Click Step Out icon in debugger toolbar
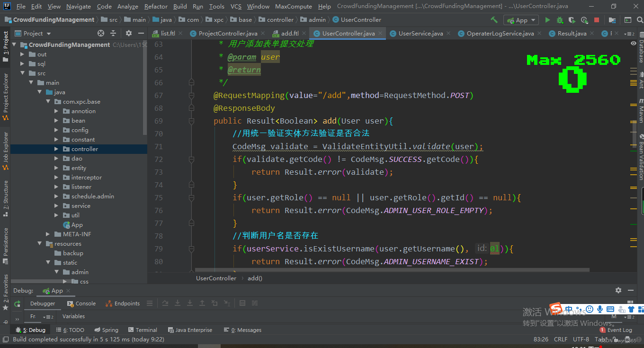This screenshot has width=644, height=348. coord(202,303)
